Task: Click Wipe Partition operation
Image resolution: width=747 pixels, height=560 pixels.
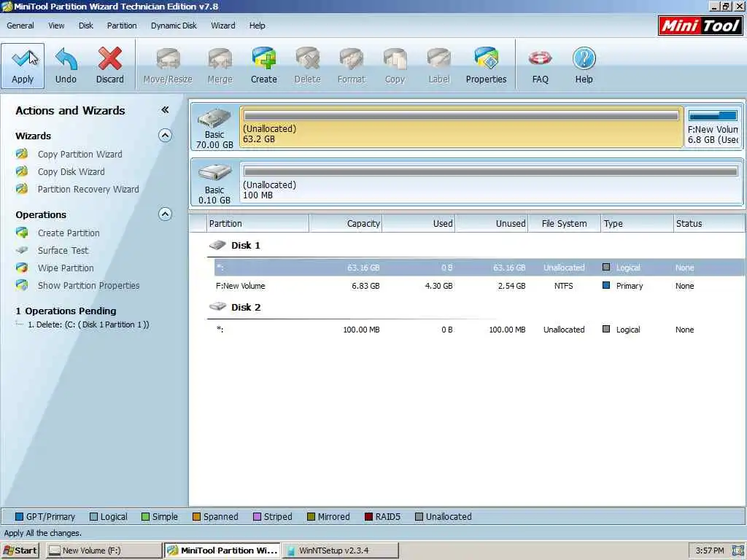Action: coord(66,268)
